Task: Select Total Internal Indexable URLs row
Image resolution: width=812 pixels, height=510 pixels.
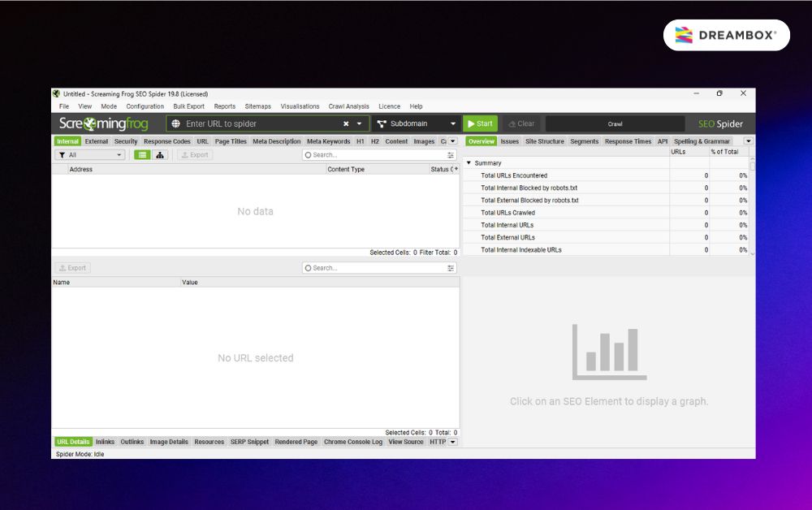Action: click(x=606, y=249)
